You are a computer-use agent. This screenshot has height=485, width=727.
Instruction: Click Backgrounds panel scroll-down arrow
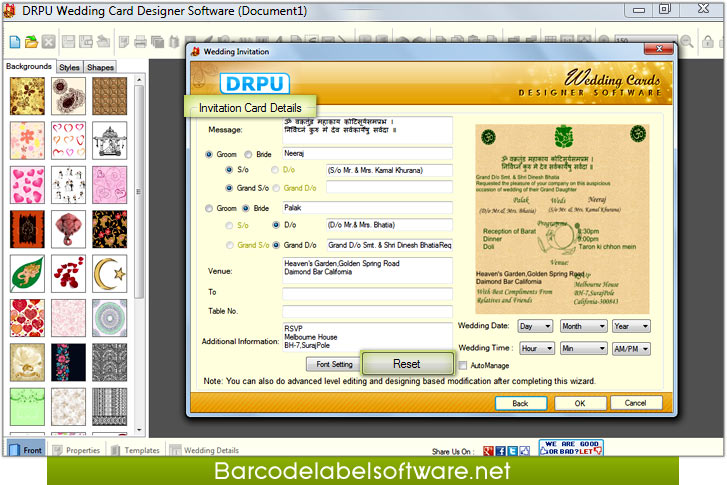139,430
